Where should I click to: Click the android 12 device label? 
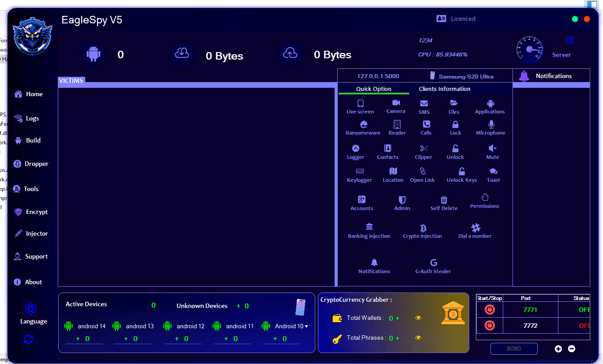[x=190, y=326]
